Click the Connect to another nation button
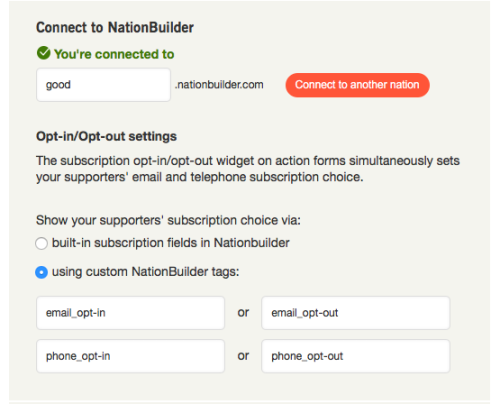 tap(357, 85)
